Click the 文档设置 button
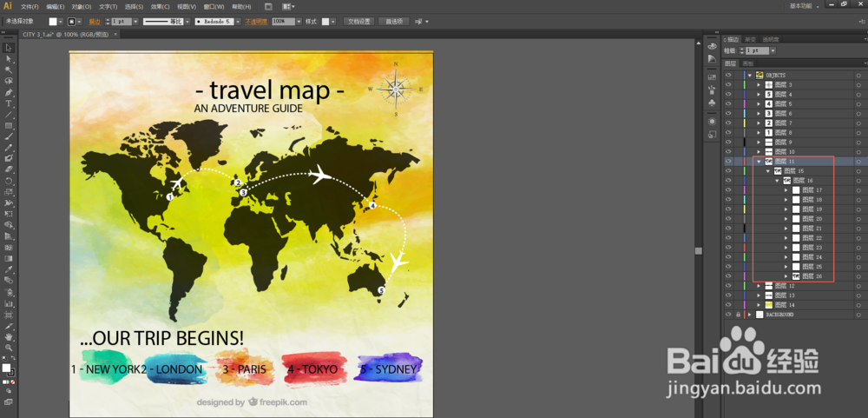868x418 pixels. (358, 22)
